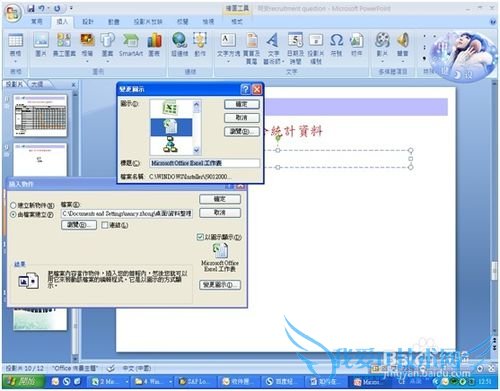Redo the action from quick access toolbar

(57, 8)
